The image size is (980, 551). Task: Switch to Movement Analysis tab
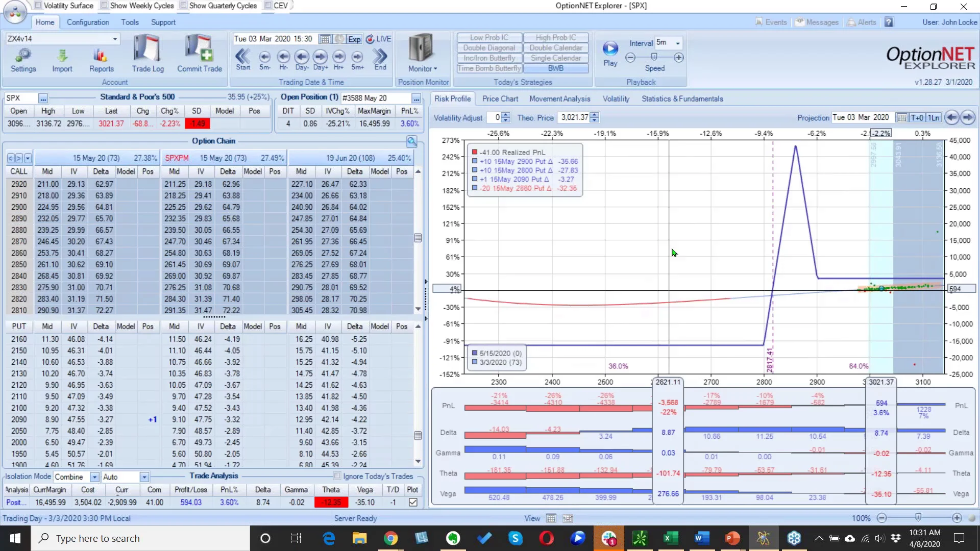[559, 99]
